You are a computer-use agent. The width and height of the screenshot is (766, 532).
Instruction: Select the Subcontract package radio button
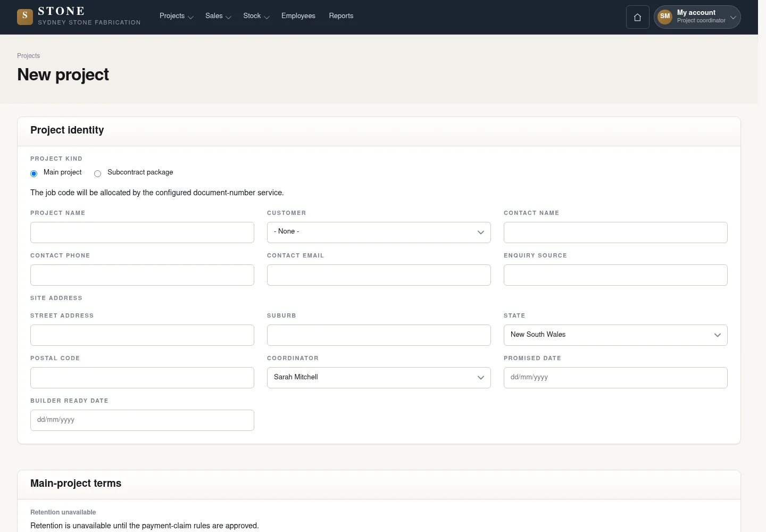point(97,173)
